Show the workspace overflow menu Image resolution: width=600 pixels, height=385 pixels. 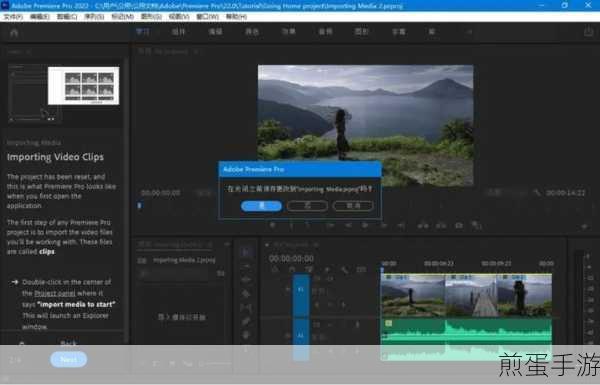tap(470, 32)
